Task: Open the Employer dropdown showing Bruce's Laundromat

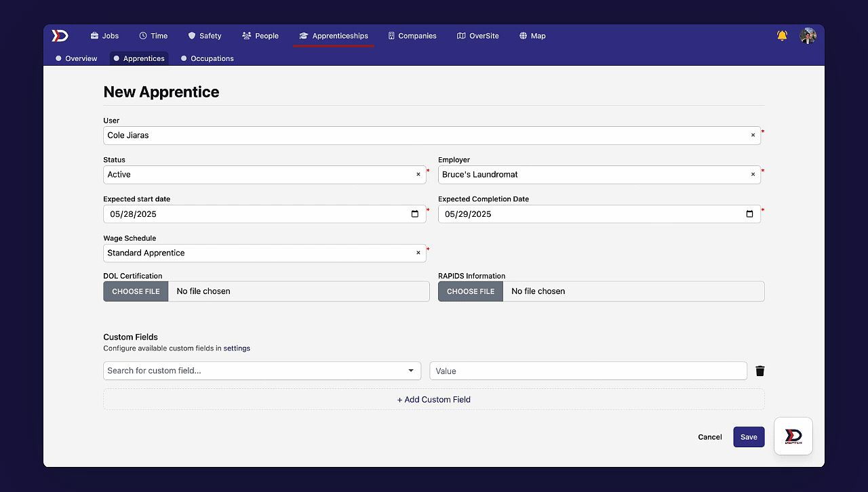Action: point(599,174)
